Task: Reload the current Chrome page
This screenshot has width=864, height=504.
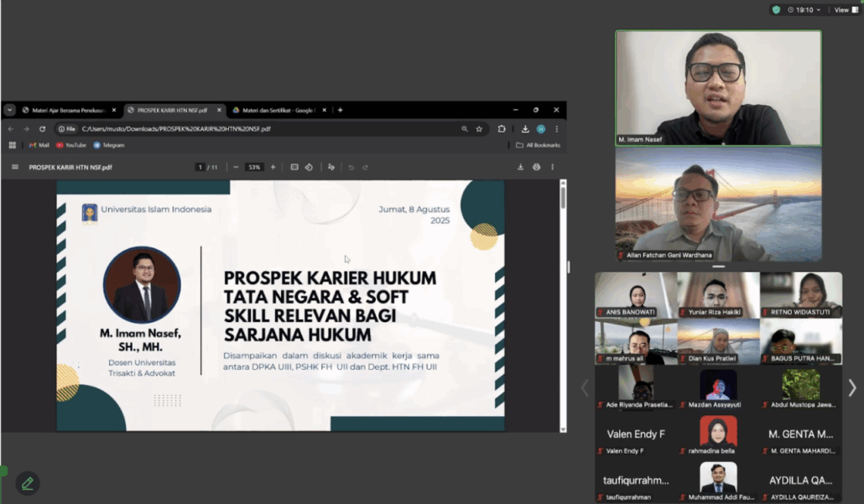Action: 43,129
